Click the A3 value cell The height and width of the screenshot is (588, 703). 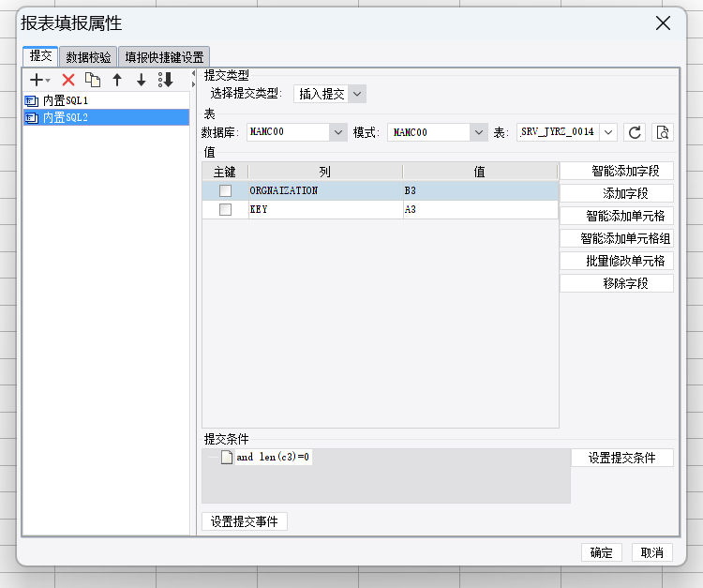480,209
